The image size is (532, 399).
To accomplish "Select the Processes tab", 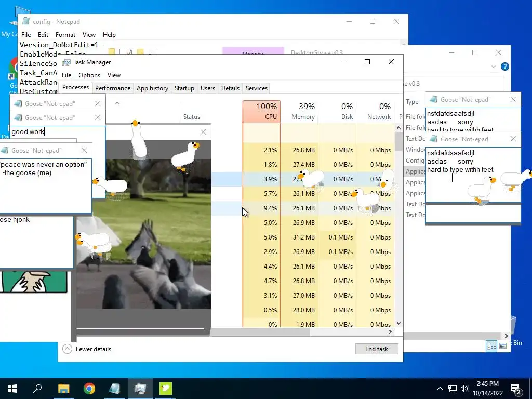I will 75,87.
